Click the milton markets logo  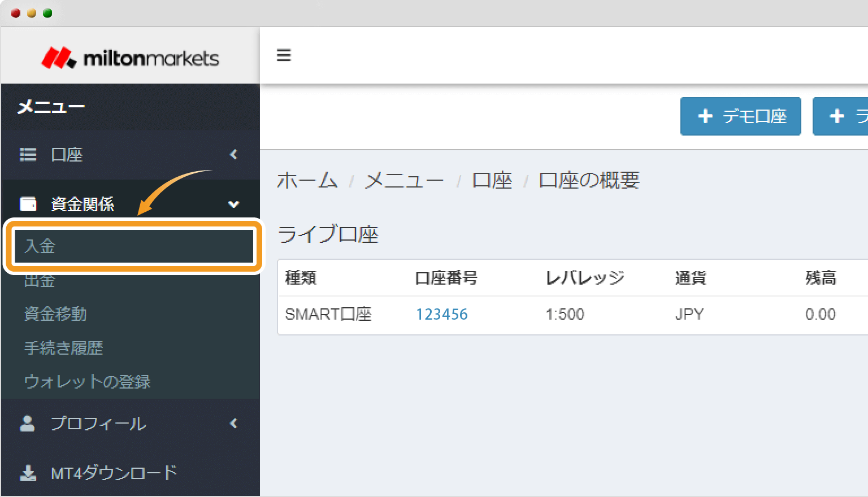130,58
